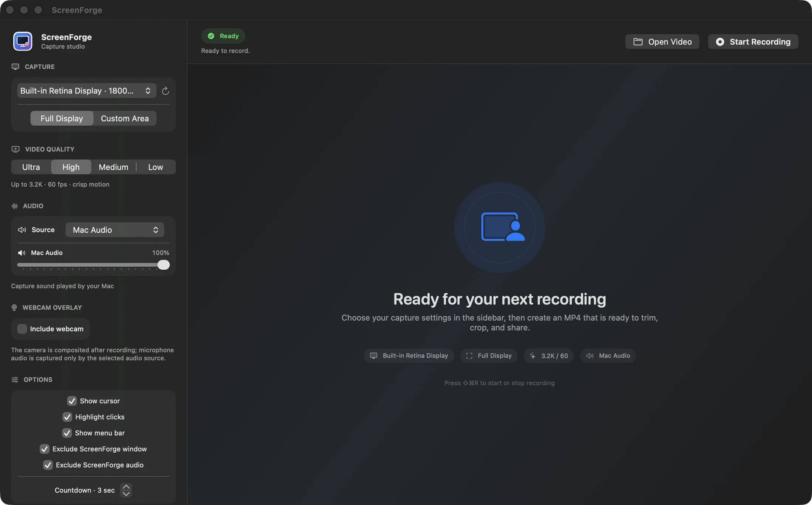Screen dimensions: 812x505
Task: Click the gray close window button
Action: [x=10, y=10]
